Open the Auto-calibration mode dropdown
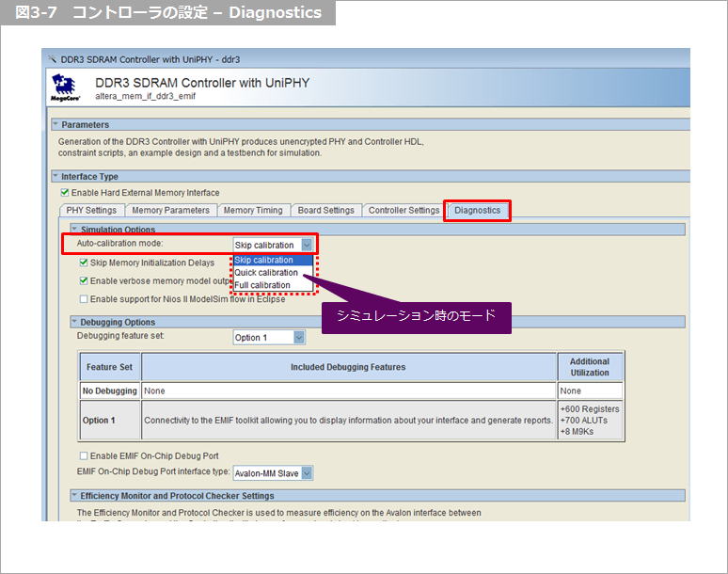 click(x=306, y=245)
